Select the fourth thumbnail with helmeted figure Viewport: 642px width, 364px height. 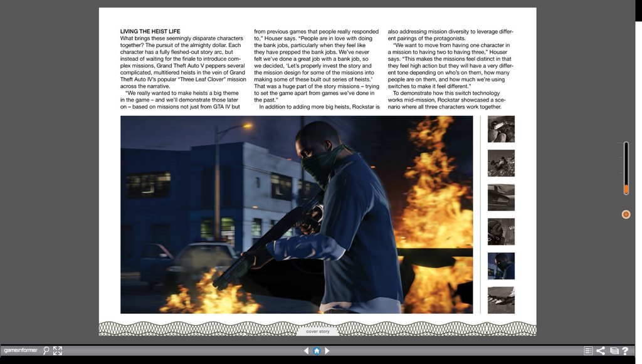[501, 231]
